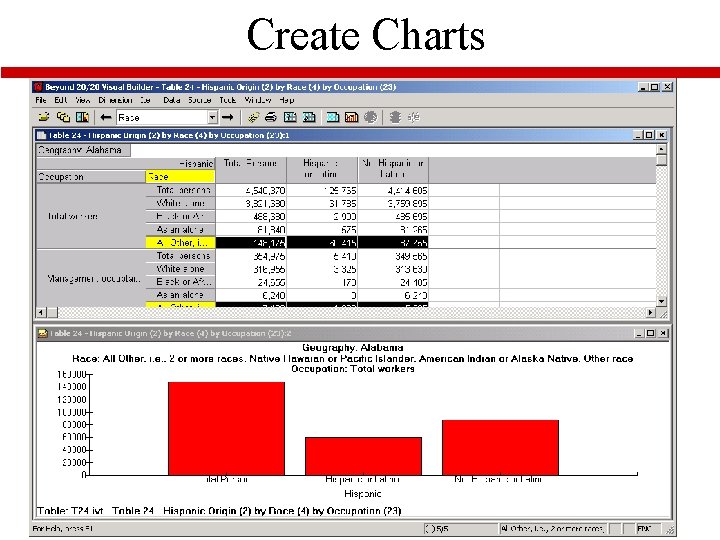Select highlighted All Other row under Total workers
The image size is (720, 540).
pyautogui.click(x=180, y=242)
